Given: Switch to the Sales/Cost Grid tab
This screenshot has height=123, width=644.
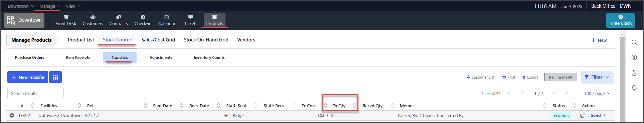Looking at the screenshot, I should [158, 40].
